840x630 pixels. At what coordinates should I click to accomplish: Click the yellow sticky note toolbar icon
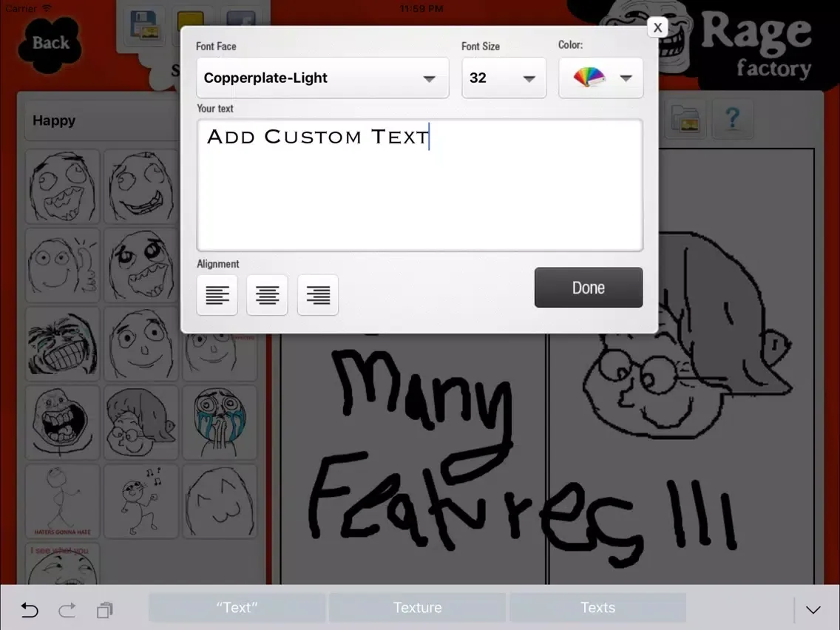click(x=190, y=21)
